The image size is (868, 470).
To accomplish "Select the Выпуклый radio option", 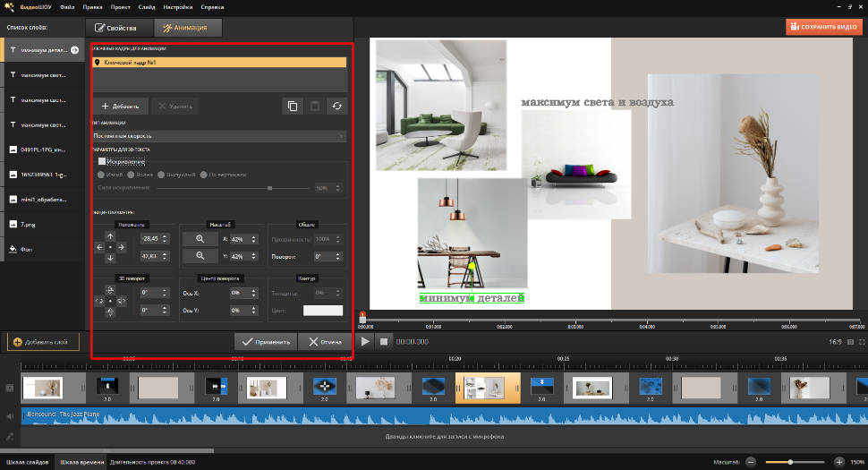I will [x=161, y=175].
